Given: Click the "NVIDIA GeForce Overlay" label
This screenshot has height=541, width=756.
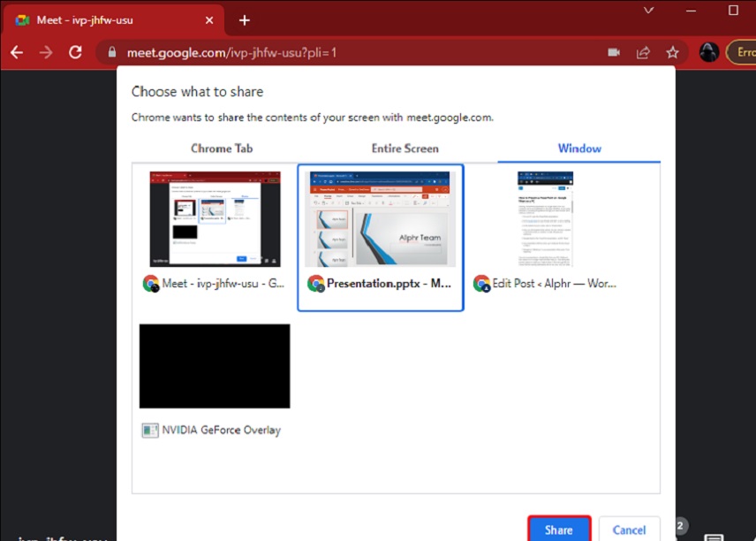Looking at the screenshot, I should point(221,430).
